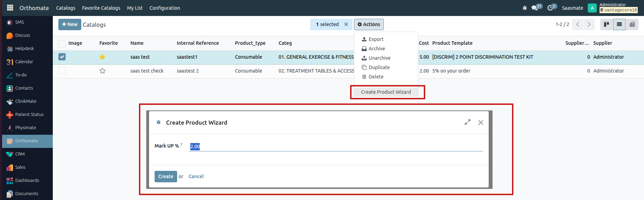The image size is (644, 200).
Task: Favorite the saas test check star
Action: 102,71
